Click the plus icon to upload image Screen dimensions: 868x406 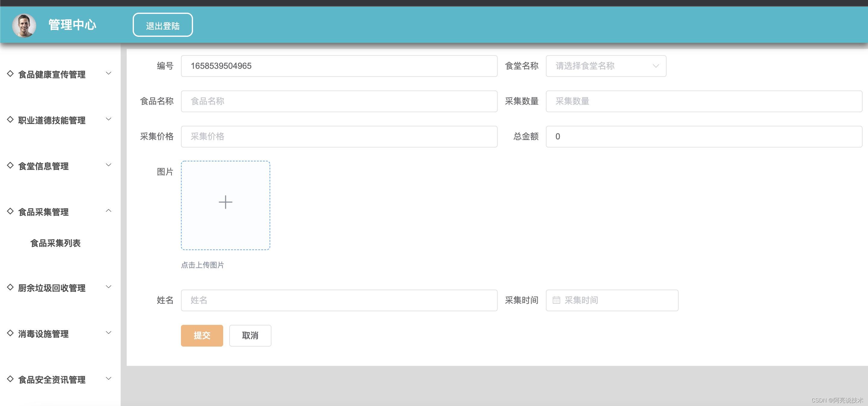click(225, 202)
